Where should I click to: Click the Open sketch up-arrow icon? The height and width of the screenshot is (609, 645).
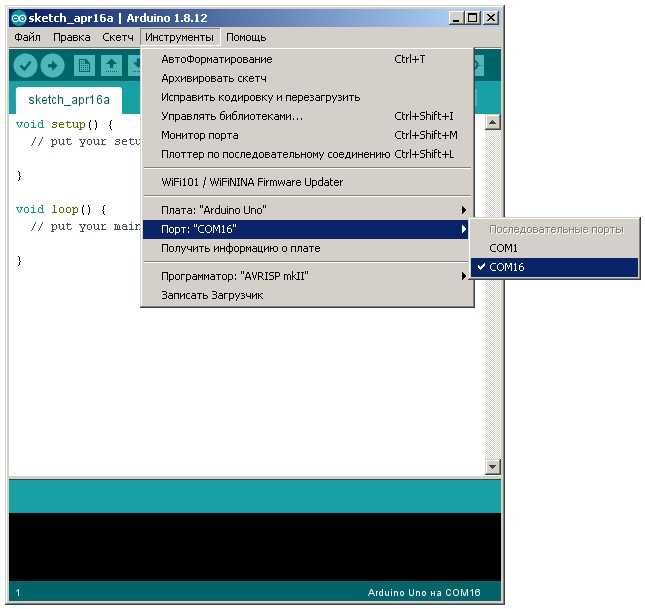coord(111,65)
